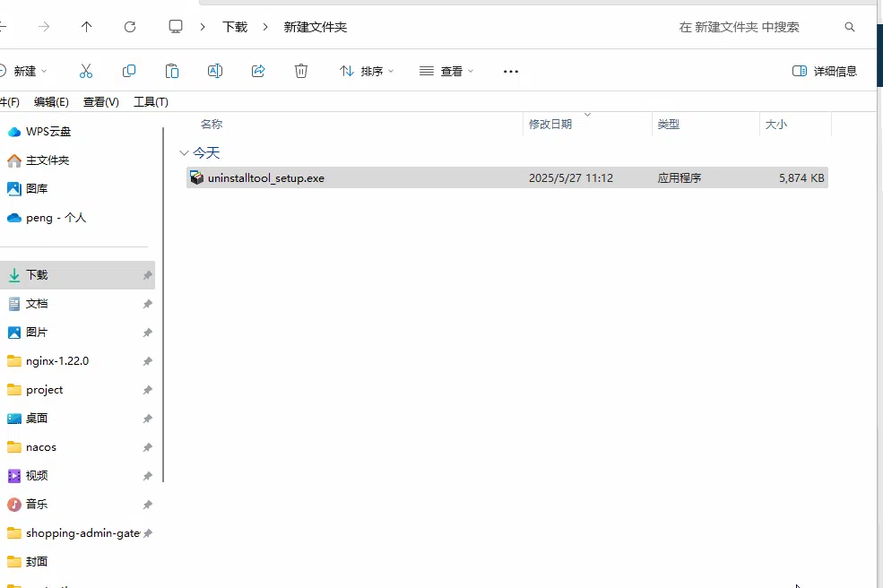883x588 pixels.
Task: Click 下载 in the address breadcrumb
Action: tap(235, 27)
